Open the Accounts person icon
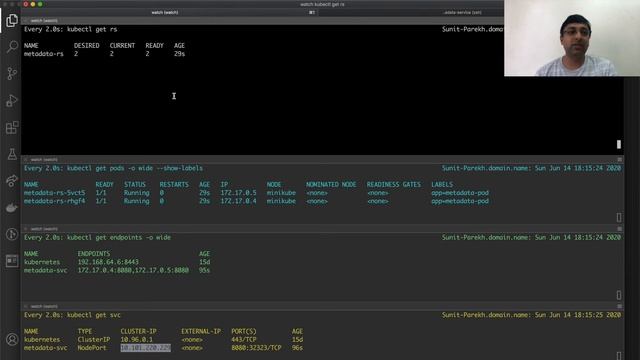 [x=12, y=339]
